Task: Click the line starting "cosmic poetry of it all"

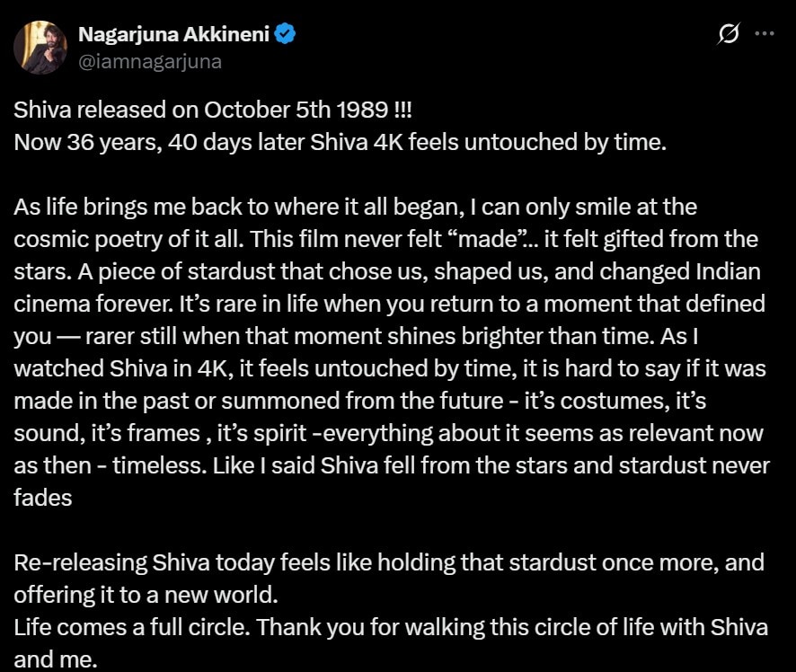Action: tap(385, 240)
